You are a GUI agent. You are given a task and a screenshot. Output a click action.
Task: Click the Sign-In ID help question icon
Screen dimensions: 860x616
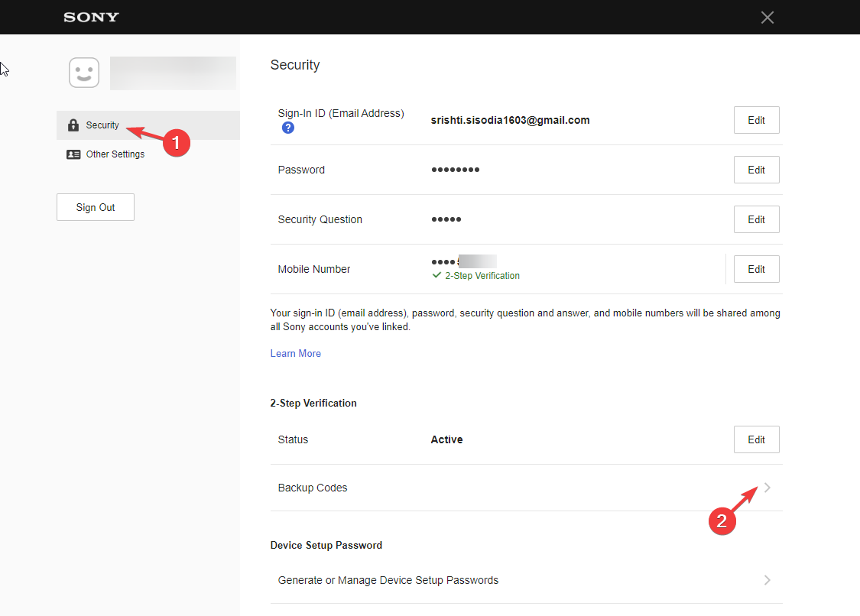pos(288,128)
